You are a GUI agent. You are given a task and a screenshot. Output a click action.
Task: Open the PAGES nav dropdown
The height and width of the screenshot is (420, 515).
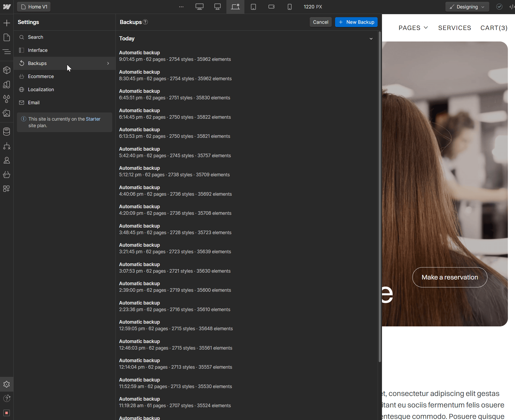tap(413, 28)
